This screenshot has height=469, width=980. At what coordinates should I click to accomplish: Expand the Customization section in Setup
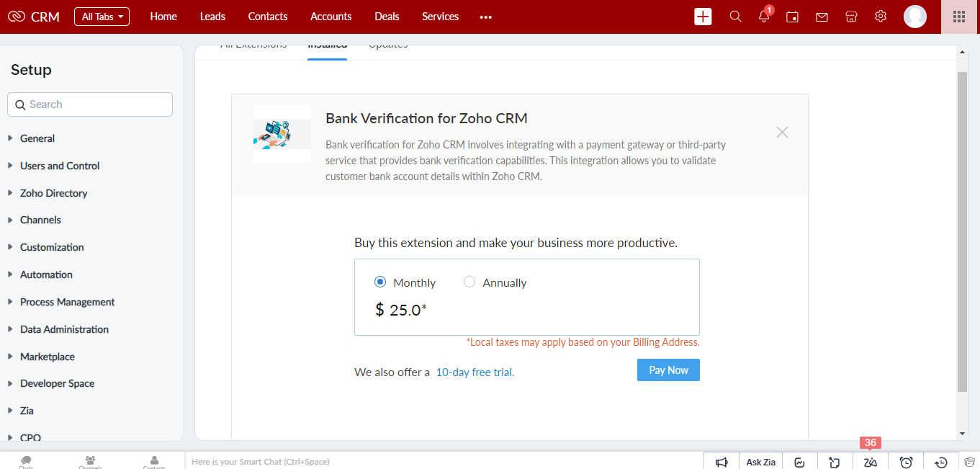click(x=52, y=247)
